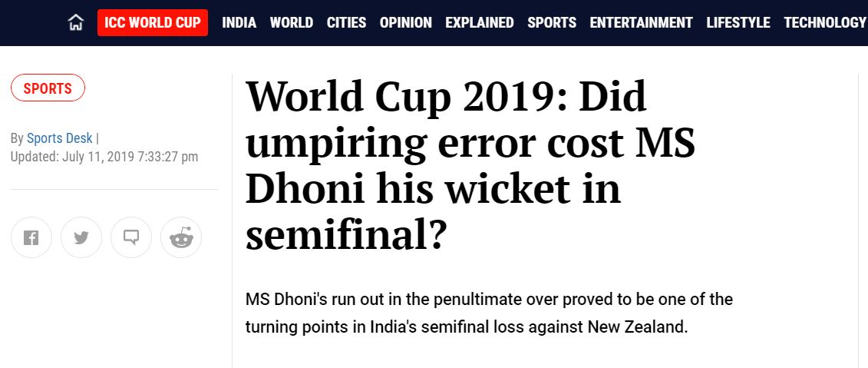Screen dimensions: 868x368
Task: Open the comments icon
Action: 131,237
